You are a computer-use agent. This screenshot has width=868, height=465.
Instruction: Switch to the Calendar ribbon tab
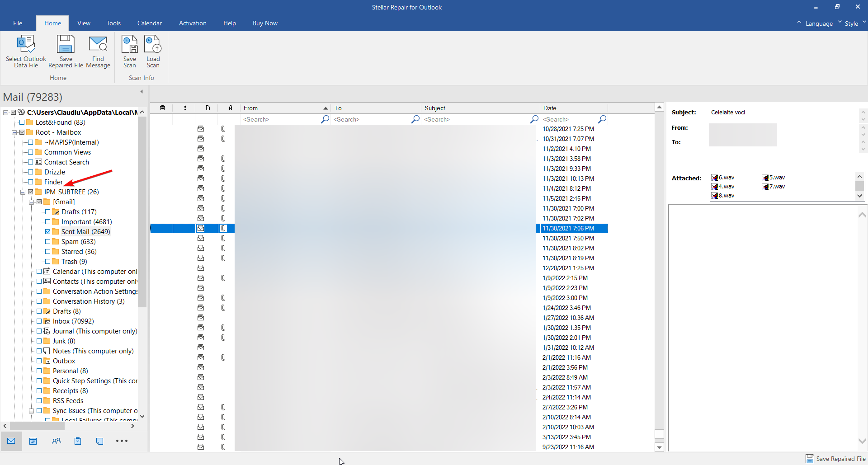[150, 23]
